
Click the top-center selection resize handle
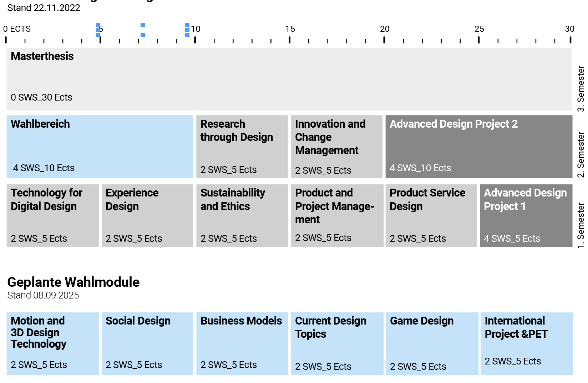[143, 25]
